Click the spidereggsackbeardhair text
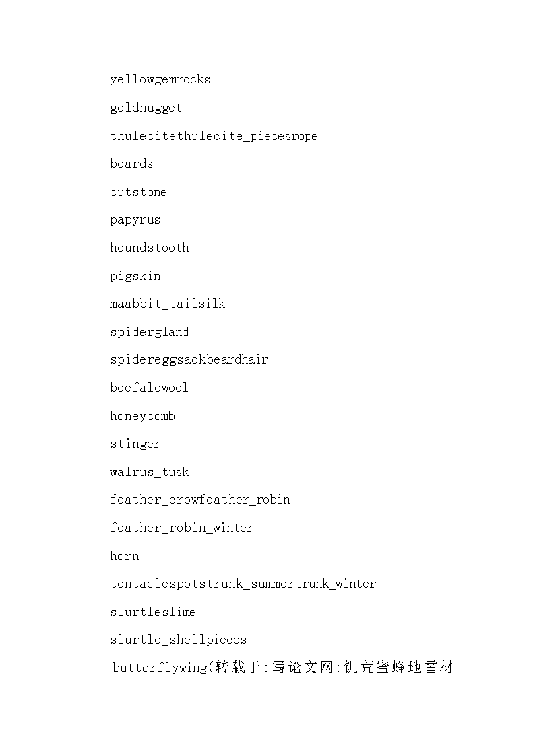535x756 pixels. point(189,360)
